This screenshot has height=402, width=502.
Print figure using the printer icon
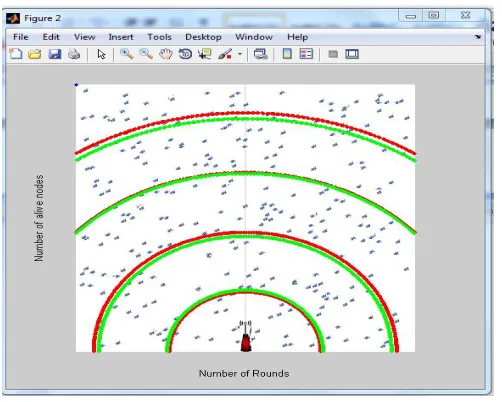point(74,54)
